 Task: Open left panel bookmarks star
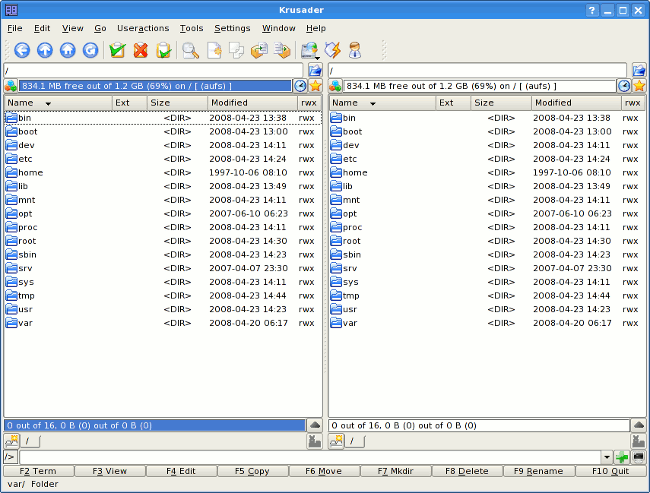coord(315,86)
